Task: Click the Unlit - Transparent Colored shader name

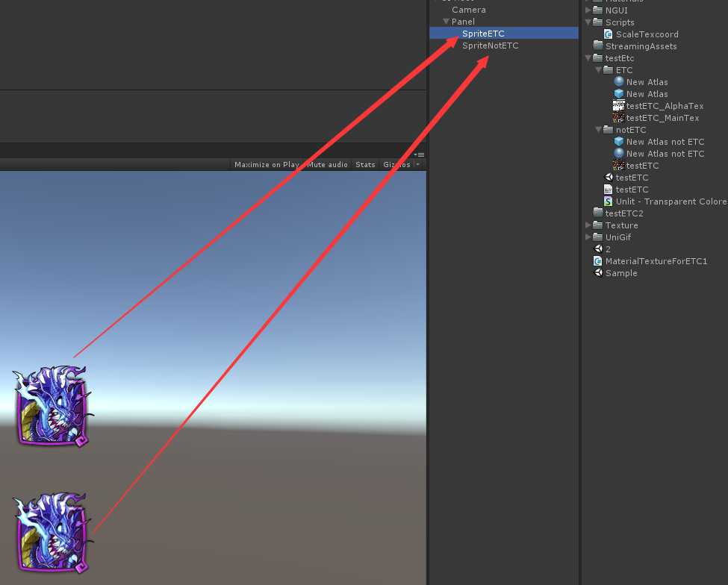Action: tap(671, 201)
